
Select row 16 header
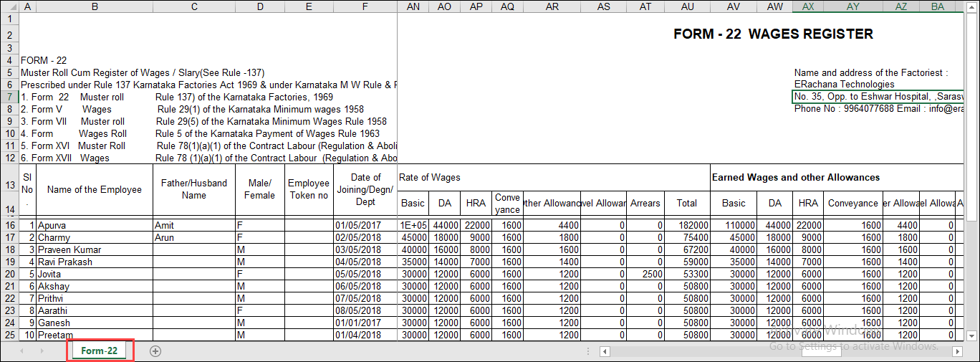[9, 225]
